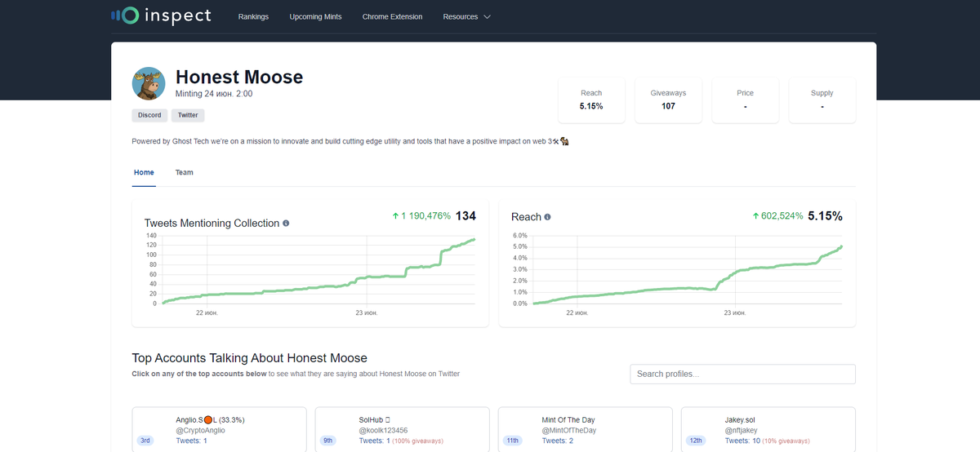Click Tweets: 10 under Jakey.sol
The width and height of the screenshot is (980, 452).
coord(742,441)
